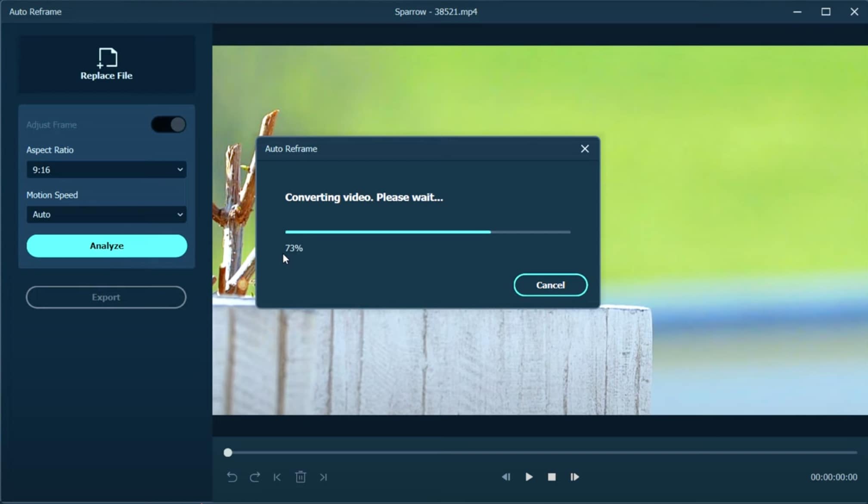
Task: Cancel the video conversion
Action: (550, 285)
